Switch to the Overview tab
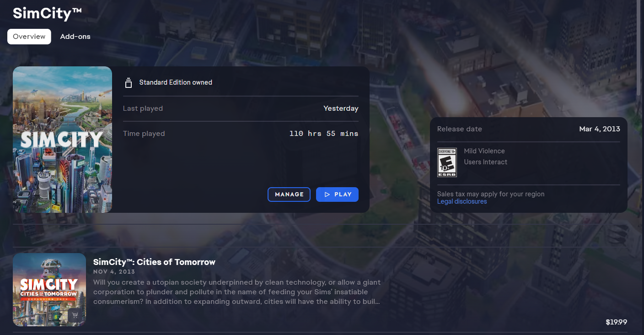The image size is (644, 335). [29, 37]
